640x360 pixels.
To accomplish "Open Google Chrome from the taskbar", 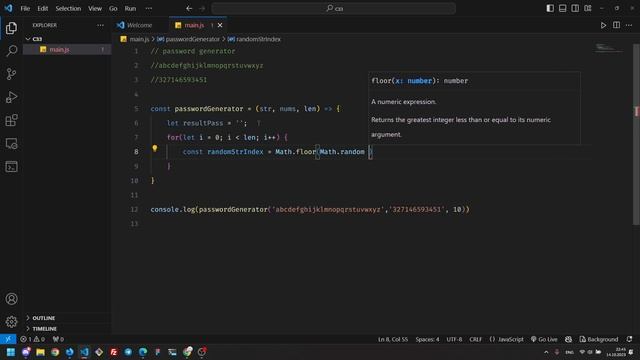I will (x=55, y=352).
